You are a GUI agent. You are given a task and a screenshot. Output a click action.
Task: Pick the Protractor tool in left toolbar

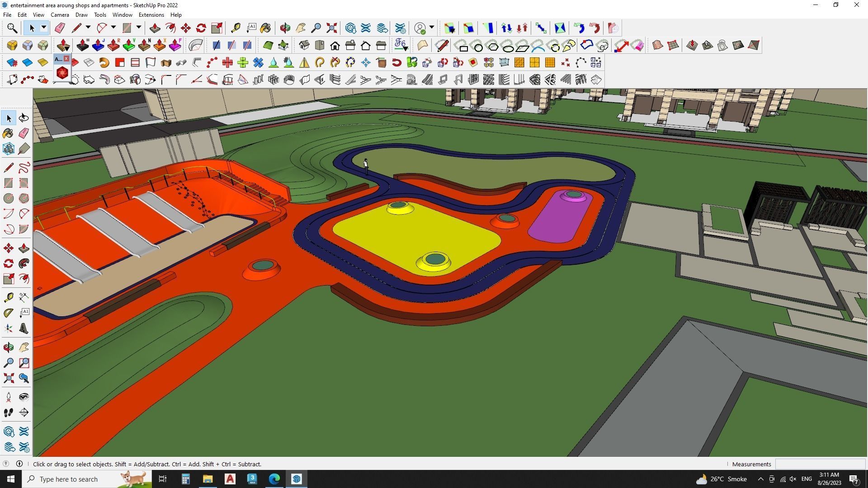(9, 313)
